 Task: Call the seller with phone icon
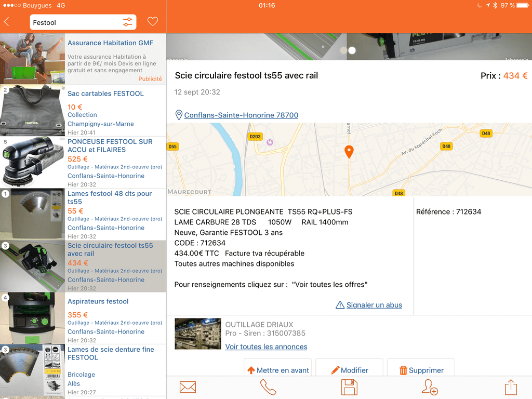pyautogui.click(x=268, y=387)
